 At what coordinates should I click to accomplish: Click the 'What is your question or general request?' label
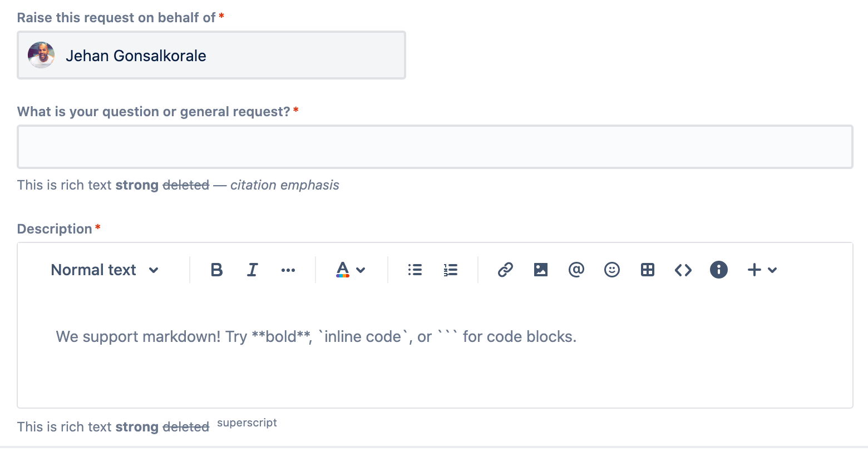tap(154, 112)
